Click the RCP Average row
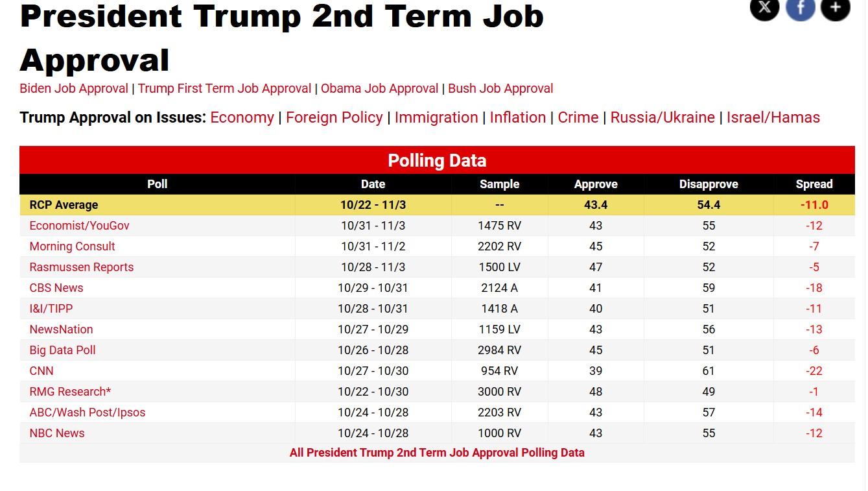Image resolution: width=868 pixels, height=491 pixels. click(64, 205)
